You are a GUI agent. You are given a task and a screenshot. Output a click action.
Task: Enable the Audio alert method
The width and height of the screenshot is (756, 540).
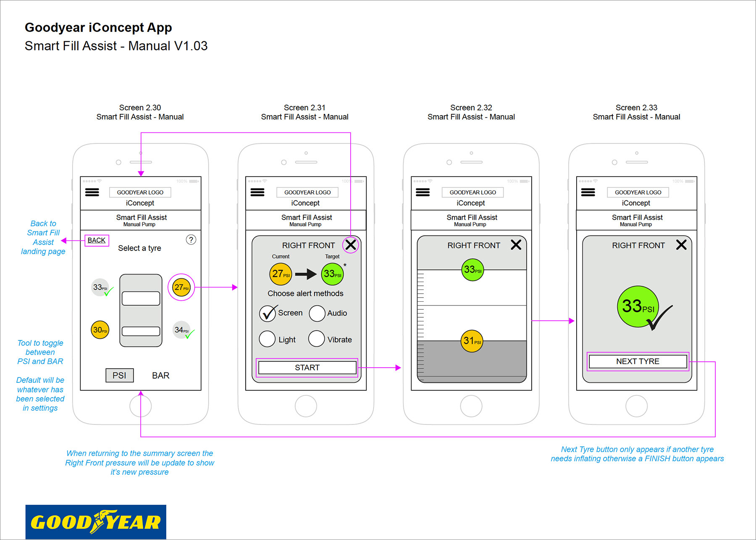coord(317,313)
